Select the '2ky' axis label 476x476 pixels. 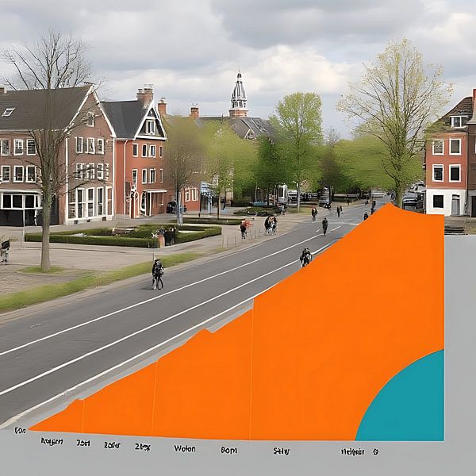pos(143,447)
